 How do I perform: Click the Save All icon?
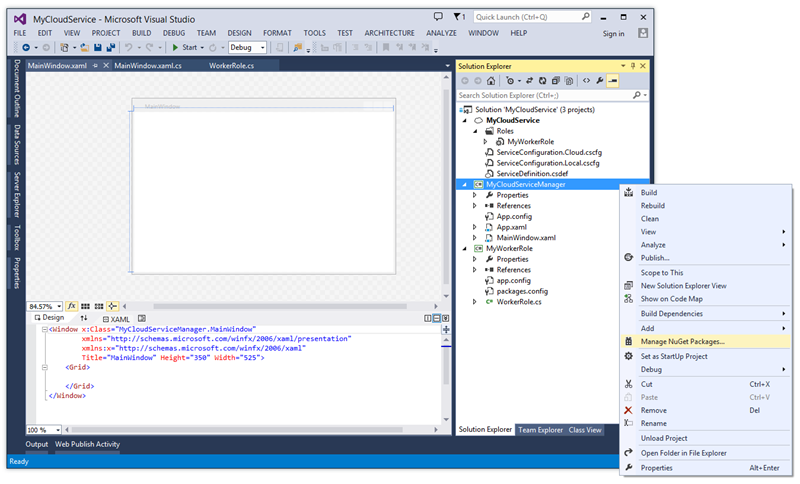tap(110, 47)
